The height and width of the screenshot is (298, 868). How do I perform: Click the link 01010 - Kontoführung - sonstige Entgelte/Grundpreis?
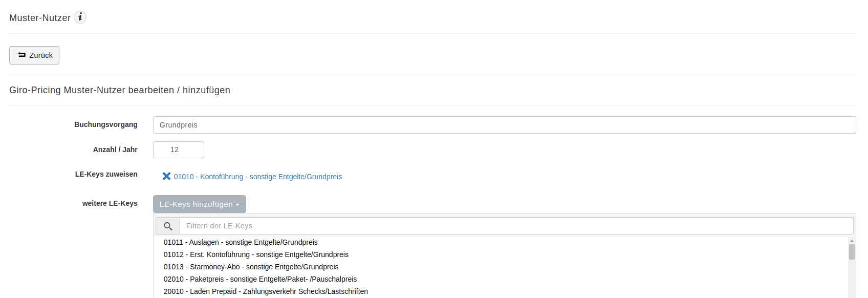click(x=258, y=177)
